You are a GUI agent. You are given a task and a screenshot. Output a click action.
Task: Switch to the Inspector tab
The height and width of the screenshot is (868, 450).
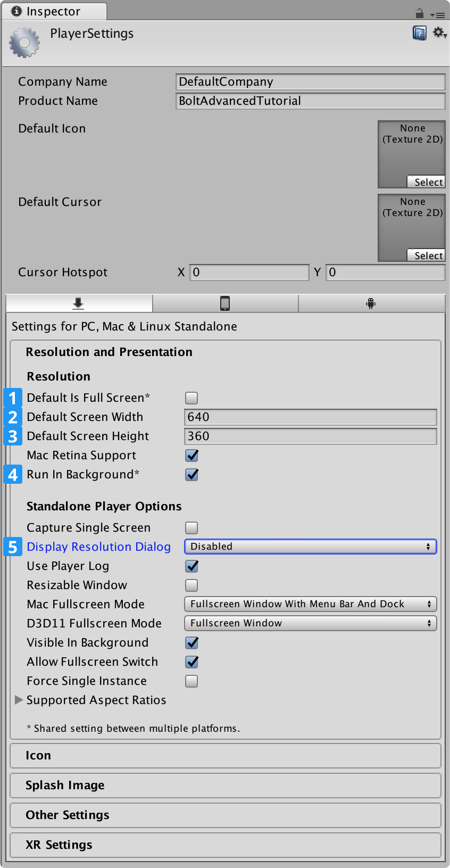pos(53,11)
